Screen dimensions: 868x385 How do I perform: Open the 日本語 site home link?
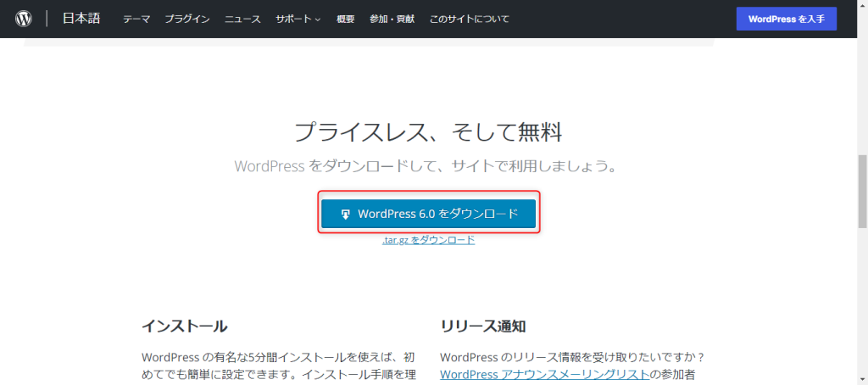coord(81,19)
